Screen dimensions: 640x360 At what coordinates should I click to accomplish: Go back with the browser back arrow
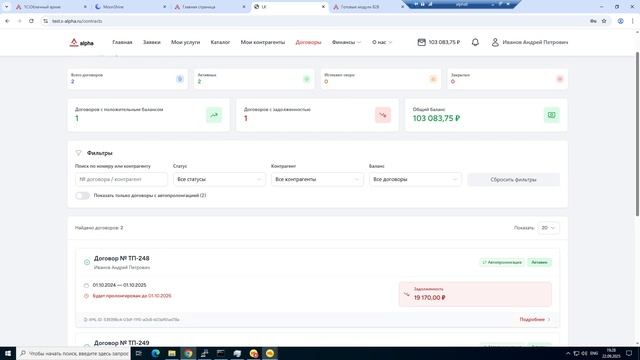pos(7,21)
